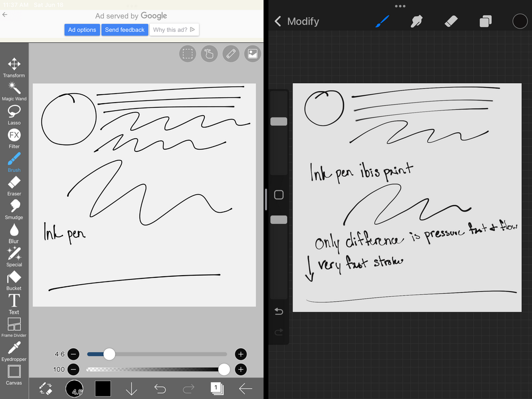
Task: Adjust the Procreate brush opacity slider handle
Action: coord(278,220)
